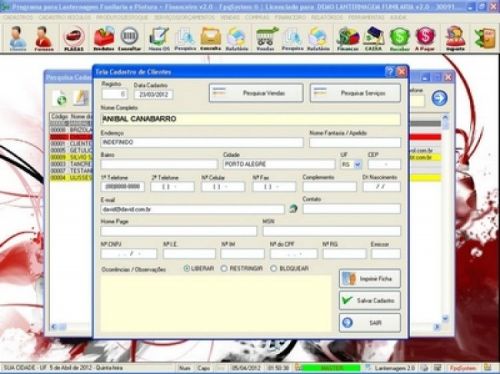Open the Suporte headset icon
The height and width of the screenshot is (374, 500).
point(455,38)
